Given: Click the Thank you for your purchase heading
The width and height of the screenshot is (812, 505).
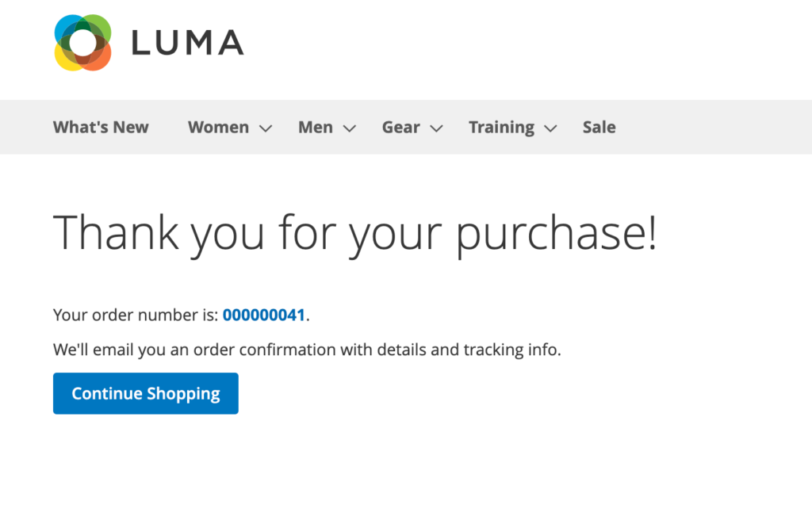Looking at the screenshot, I should click(x=354, y=232).
